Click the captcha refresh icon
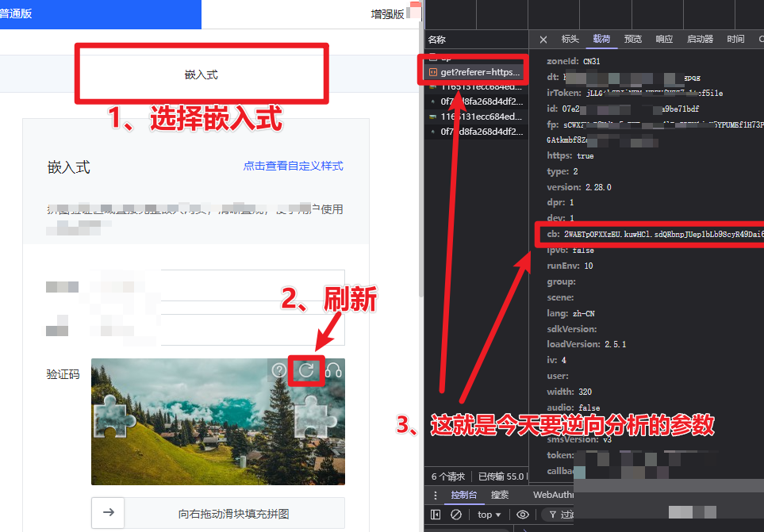The height and width of the screenshot is (532, 764). [x=306, y=370]
